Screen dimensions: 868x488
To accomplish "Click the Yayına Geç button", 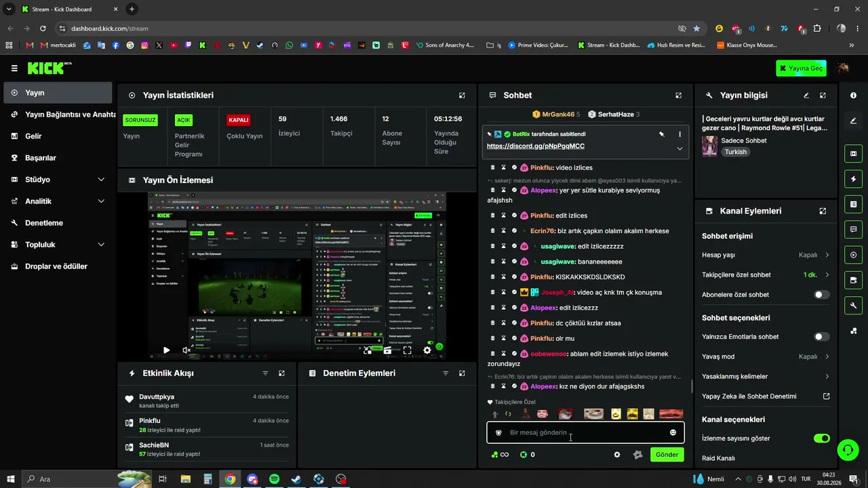I will 801,68.
